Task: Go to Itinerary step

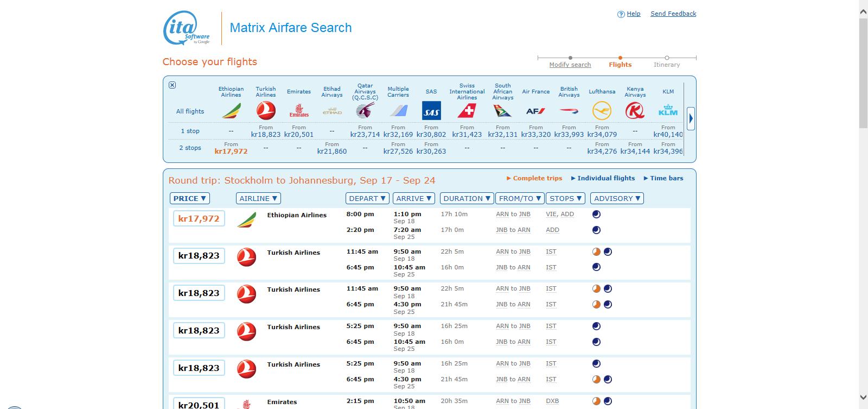Action: [667, 65]
